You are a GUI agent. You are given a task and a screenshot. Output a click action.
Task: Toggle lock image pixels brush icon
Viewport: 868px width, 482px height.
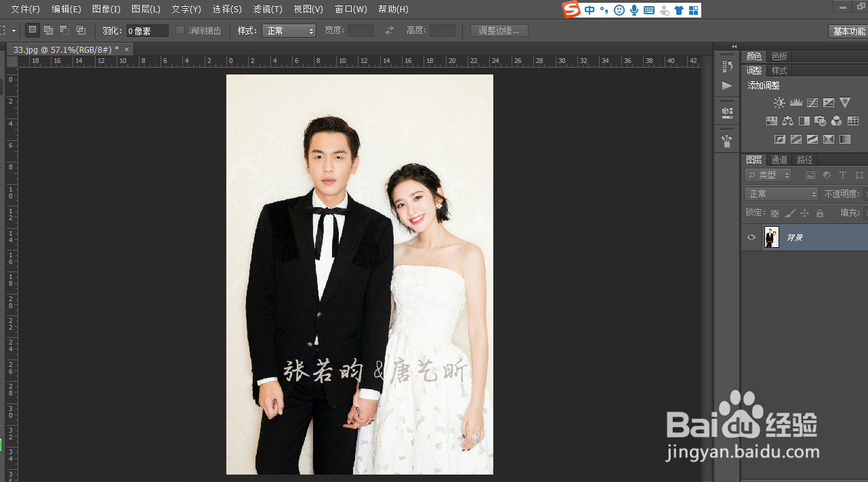(x=790, y=213)
